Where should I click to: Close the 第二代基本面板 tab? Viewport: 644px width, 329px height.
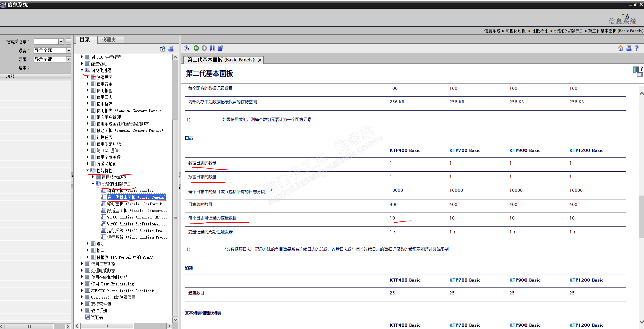coord(260,60)
